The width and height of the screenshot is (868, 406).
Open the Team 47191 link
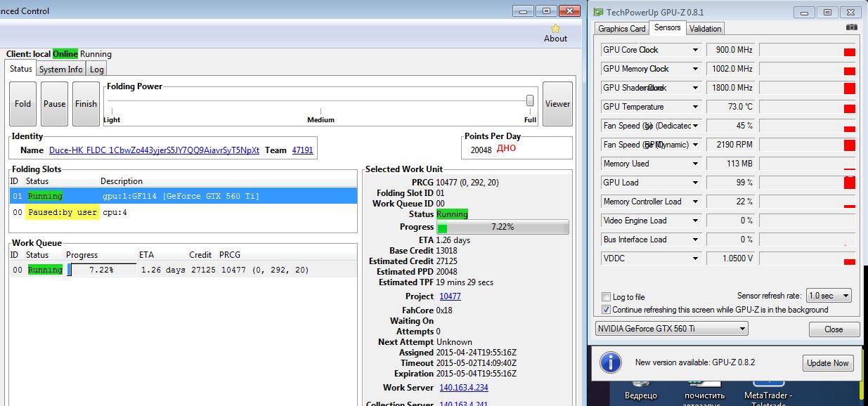[303, 150]
